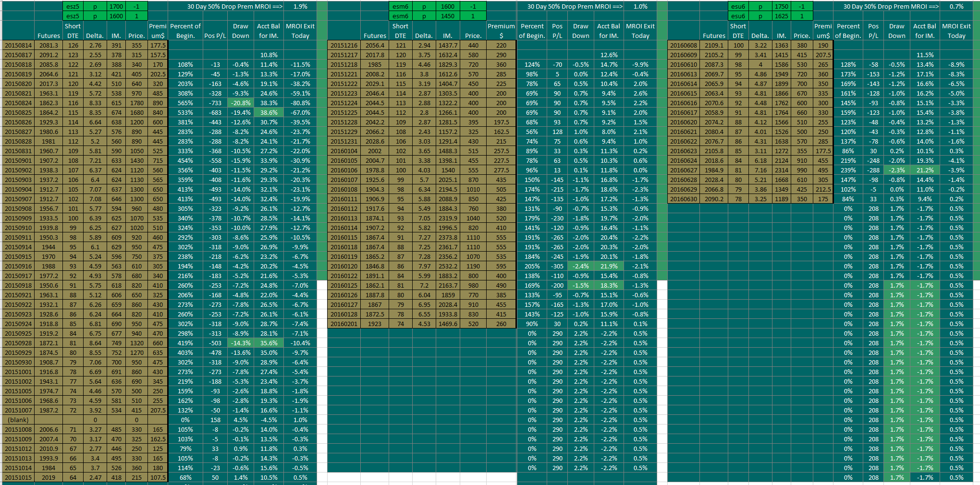The image size is (980, 485).
Task: Click the futures cell 2018.6
Action: coord(714,161)
